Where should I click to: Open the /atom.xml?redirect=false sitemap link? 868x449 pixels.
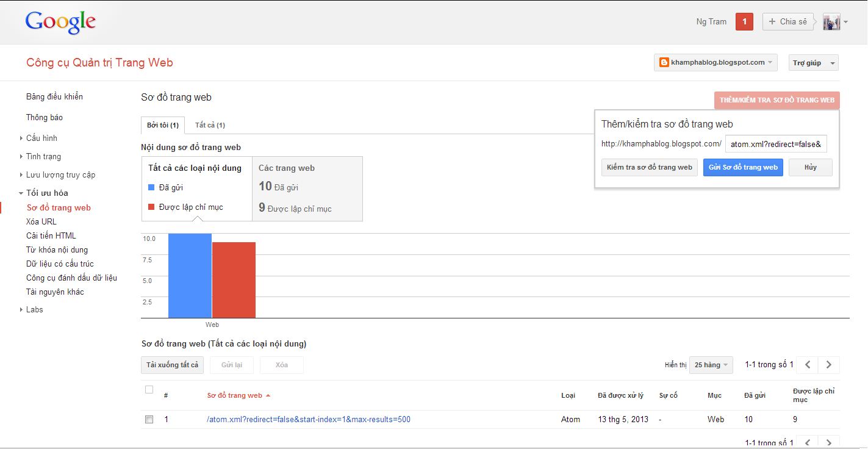(309, 419)
